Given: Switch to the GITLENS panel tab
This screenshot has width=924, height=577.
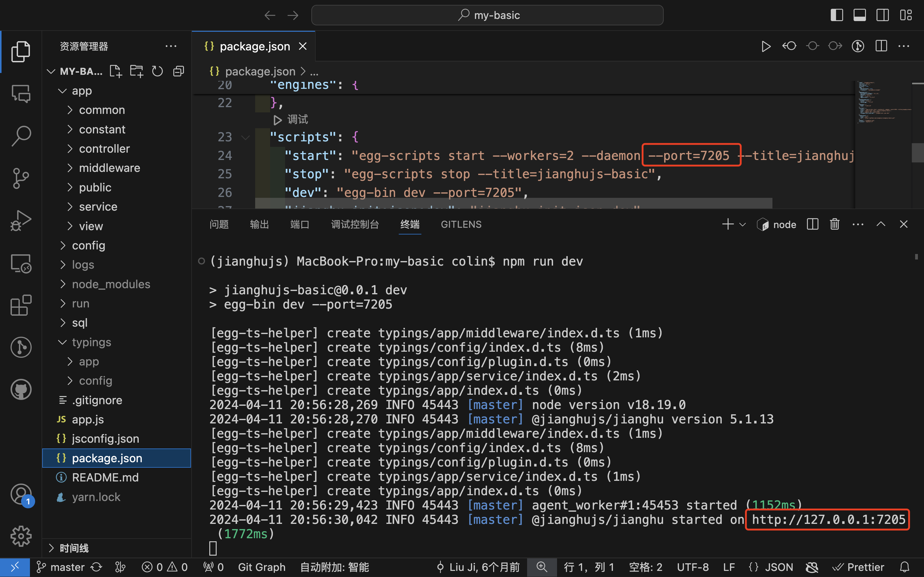Looking at the screenshot, I should click(x=461, y=224).
